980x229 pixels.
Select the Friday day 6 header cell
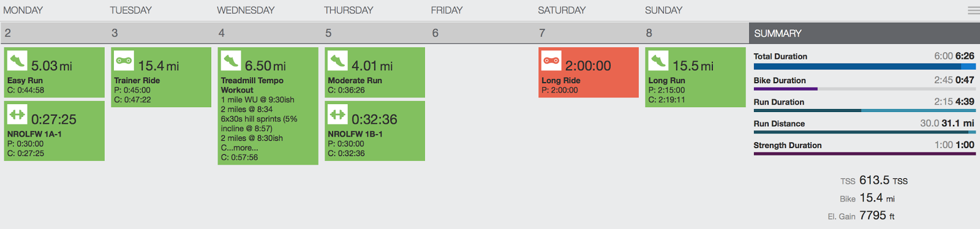pyautogui.click(x=481, y=33)
